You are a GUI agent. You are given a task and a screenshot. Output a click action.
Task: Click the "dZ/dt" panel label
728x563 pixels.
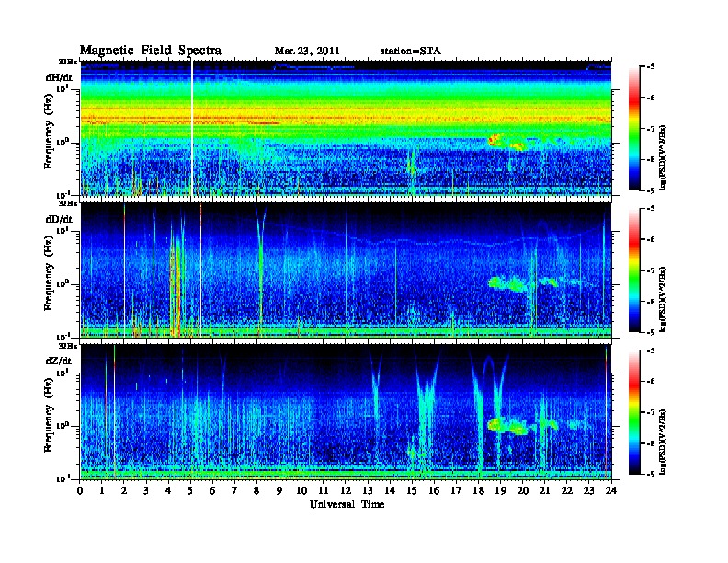[x=59, y=361]
